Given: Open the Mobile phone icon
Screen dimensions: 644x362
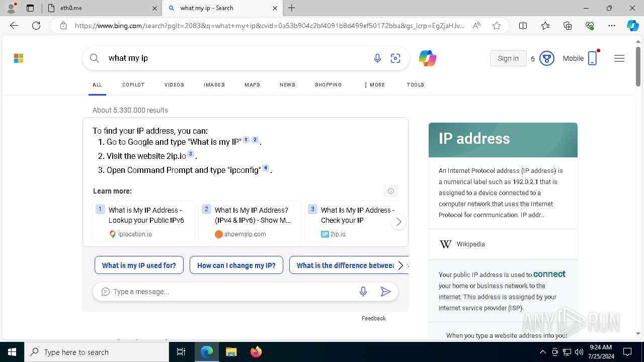Looking at the screenshot, I should [593, 58].
